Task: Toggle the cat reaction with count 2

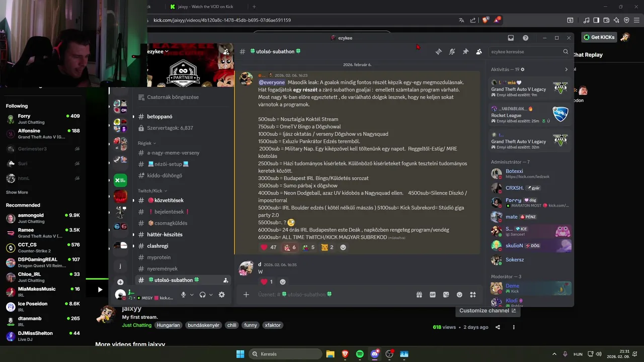Action: click(327, 247)
